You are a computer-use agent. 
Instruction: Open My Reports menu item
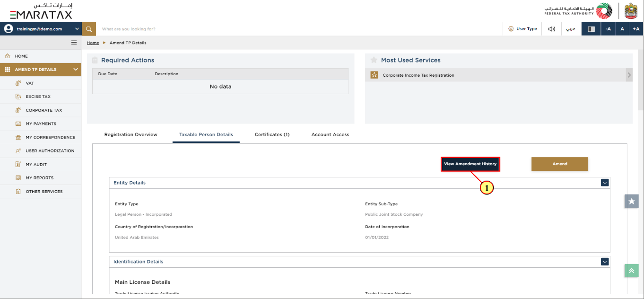tap(41, 178)
